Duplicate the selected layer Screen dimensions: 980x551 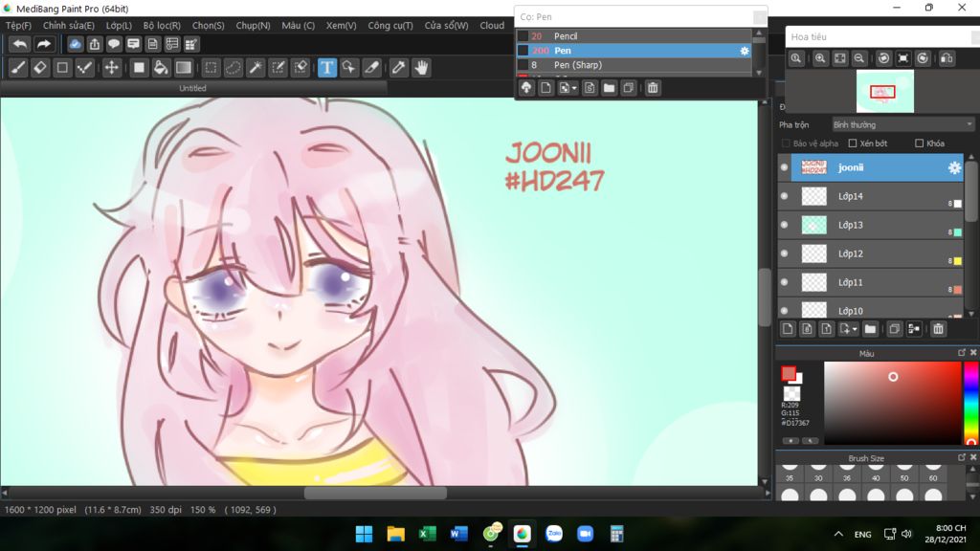coord(895,329)
